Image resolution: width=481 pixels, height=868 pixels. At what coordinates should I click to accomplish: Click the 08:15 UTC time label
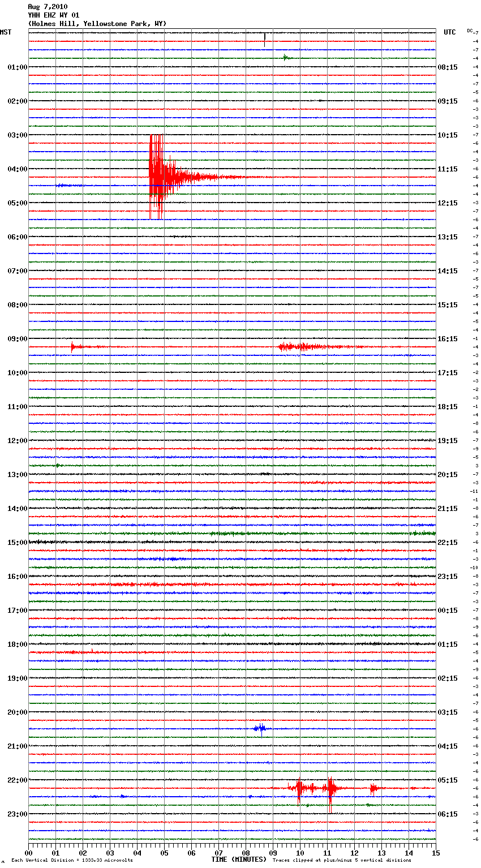click(x=448, y=67)
